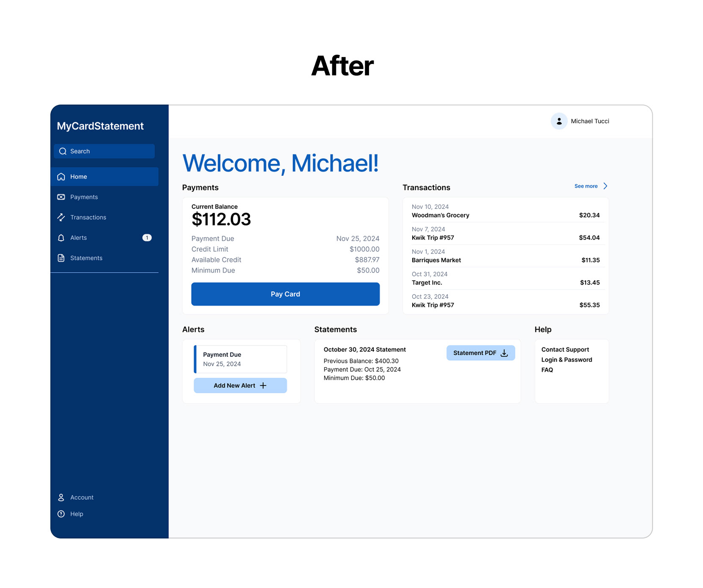Click the plus icon on Add New Alert
This screenshot has height=588, width=703.
tap(263, 386)
